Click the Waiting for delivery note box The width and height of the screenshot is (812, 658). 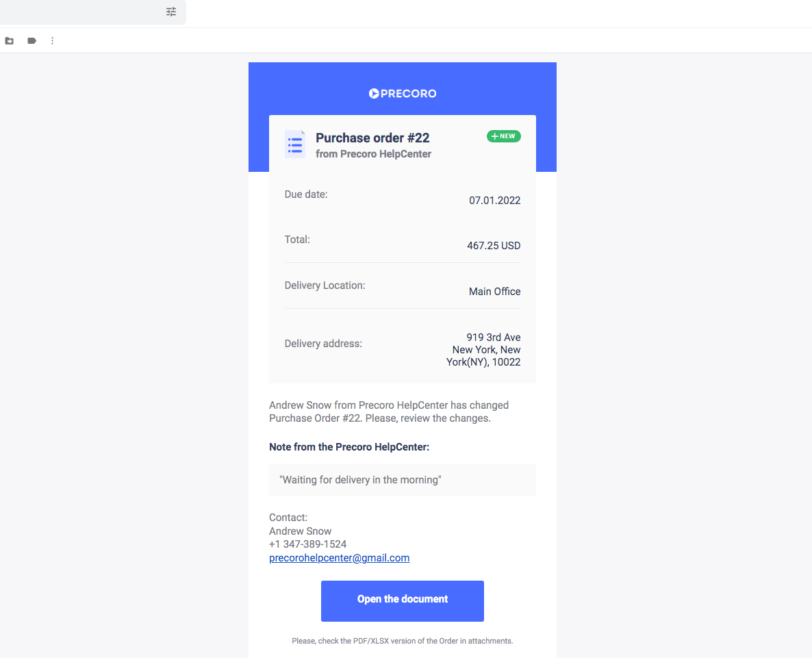403,480
